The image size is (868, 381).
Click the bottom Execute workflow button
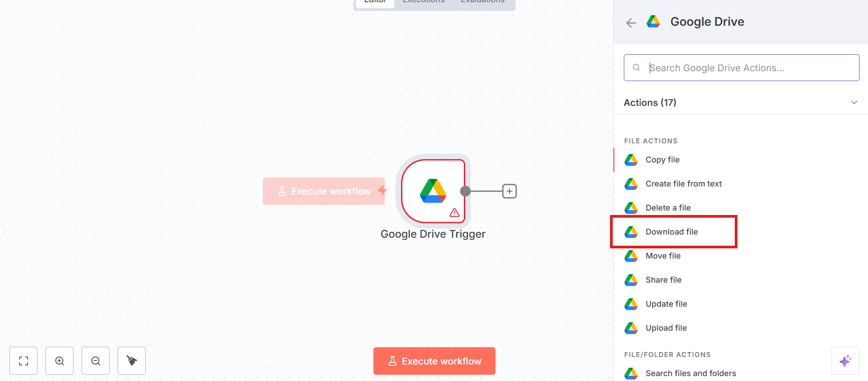point(434,361)
